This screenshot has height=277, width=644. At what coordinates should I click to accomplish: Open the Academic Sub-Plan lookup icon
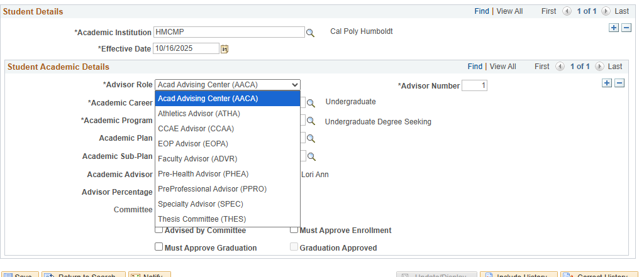tap(311, 156)
